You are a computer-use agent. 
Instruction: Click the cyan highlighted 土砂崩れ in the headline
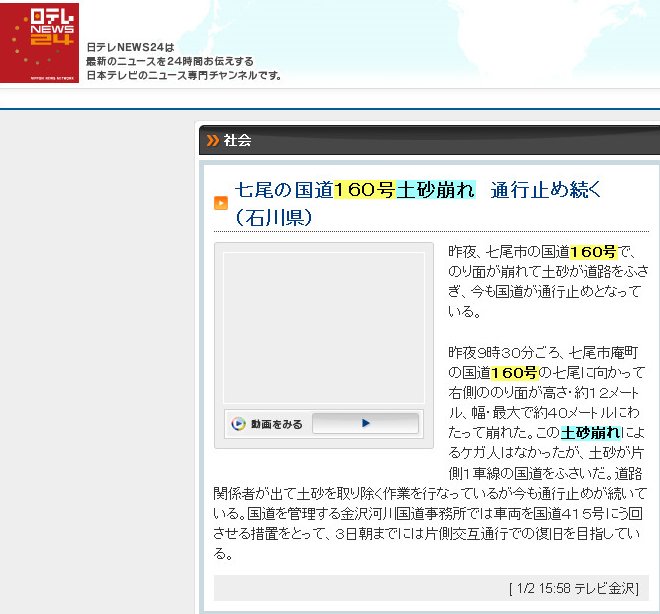tap(435, 190)
